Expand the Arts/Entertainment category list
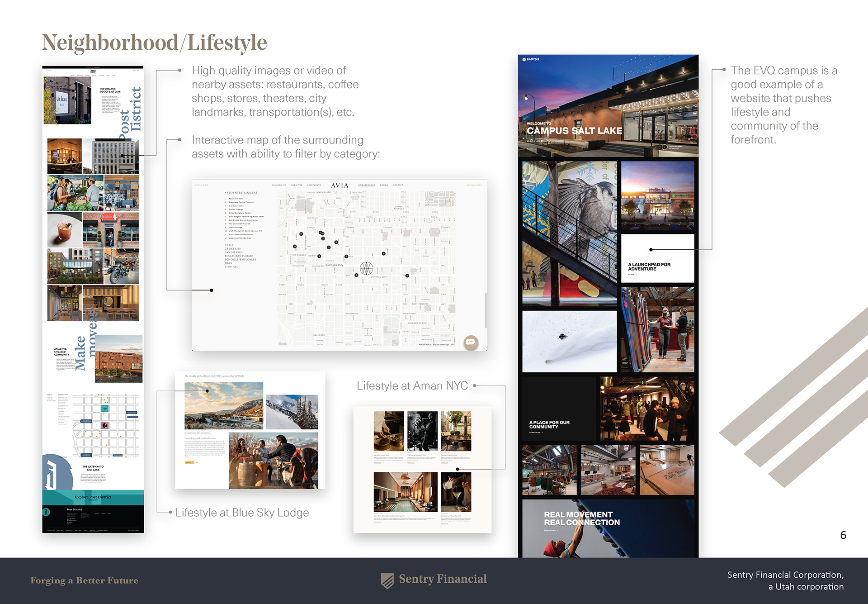This screenshot has height=604, width=868. click(241, 193)
